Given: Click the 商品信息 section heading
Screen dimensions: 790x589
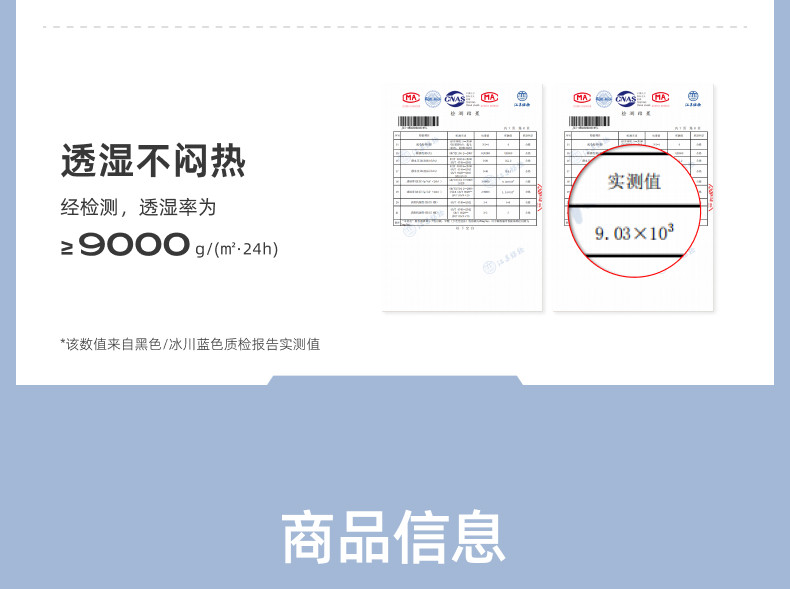Looking at the screenshot, I should (394, 537).
